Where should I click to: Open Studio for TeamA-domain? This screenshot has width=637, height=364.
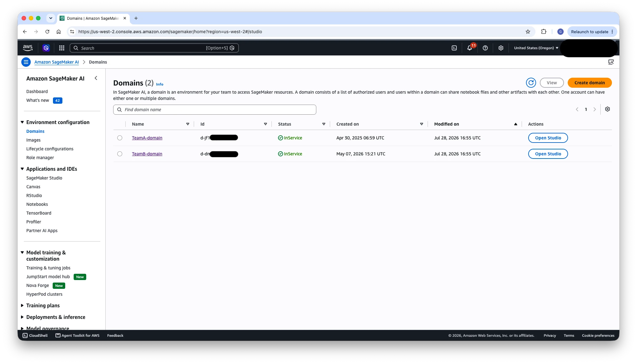click(548, 138)
